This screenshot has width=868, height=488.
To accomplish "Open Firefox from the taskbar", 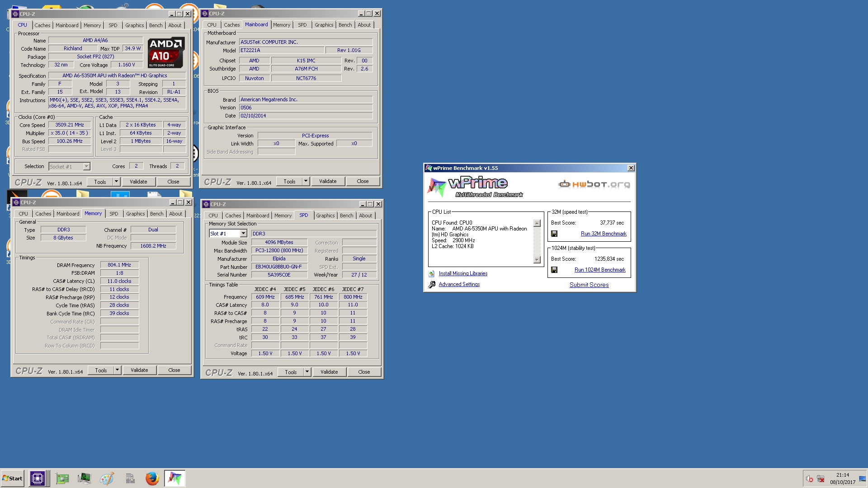I will (x=152, y=478).
